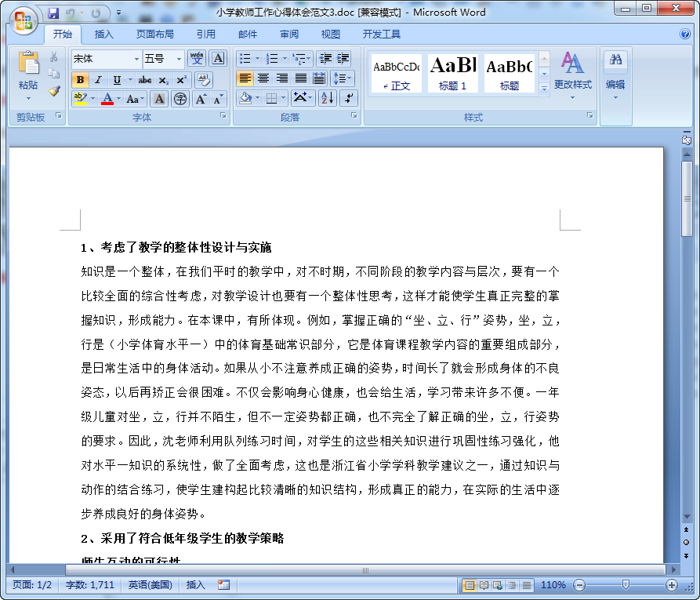Expand the styles gallery more arrow

pyautogui.click(x=544, y=89)
